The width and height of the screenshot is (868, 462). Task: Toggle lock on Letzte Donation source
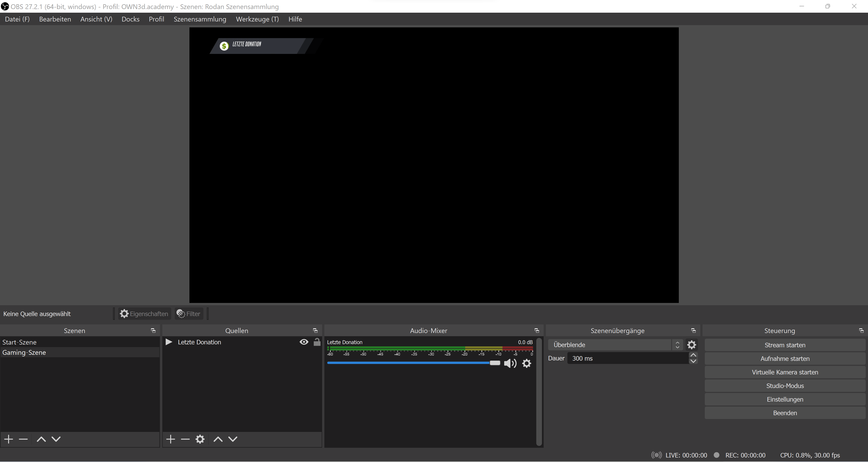tap(317, 342)
